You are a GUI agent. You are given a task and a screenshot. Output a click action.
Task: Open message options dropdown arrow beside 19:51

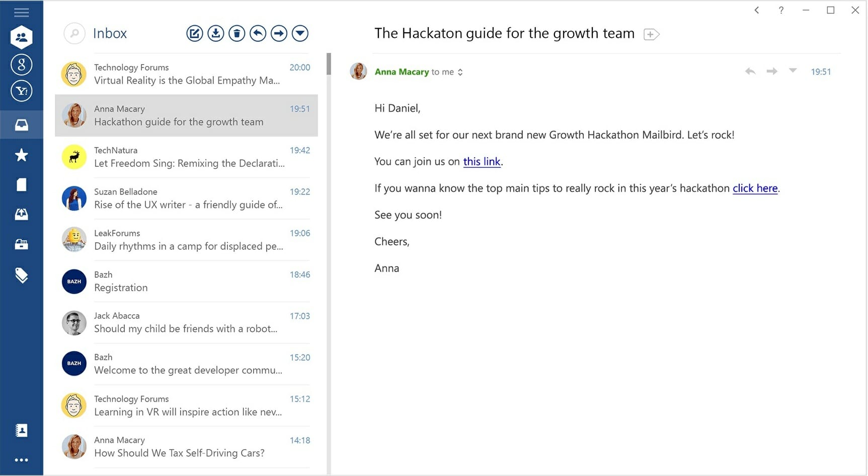pos(793,71)
